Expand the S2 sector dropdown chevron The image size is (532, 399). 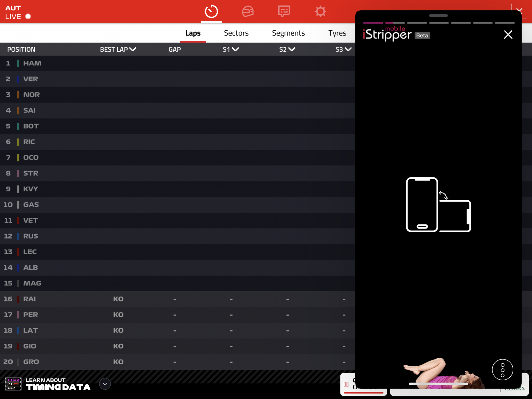pyautogui.click(x=292, y=49)
